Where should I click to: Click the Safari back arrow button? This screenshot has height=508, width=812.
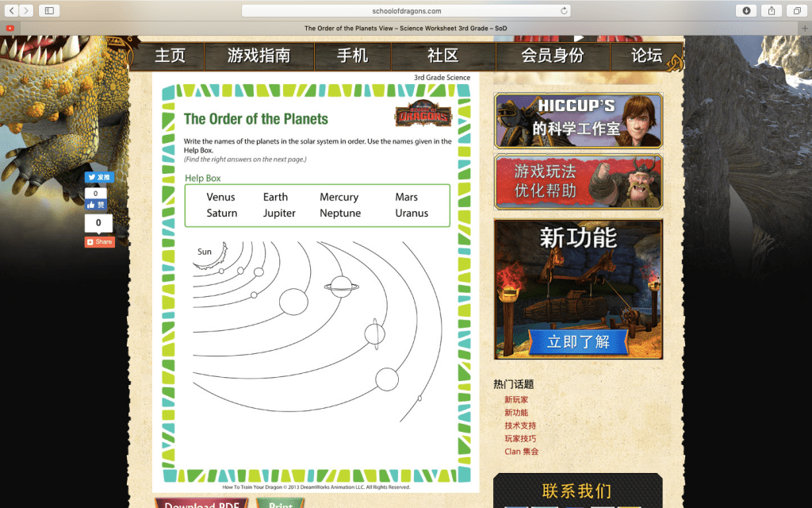(x=12, y=10)
